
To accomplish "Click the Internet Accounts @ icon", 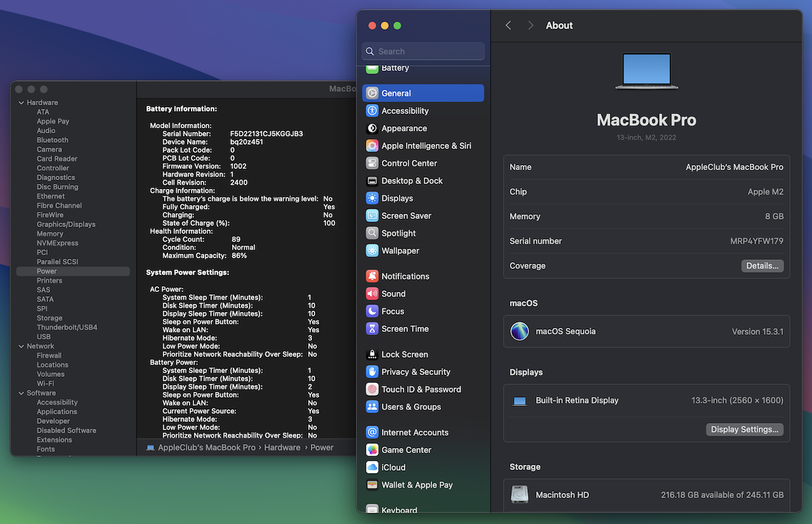I will pos(372,433).
